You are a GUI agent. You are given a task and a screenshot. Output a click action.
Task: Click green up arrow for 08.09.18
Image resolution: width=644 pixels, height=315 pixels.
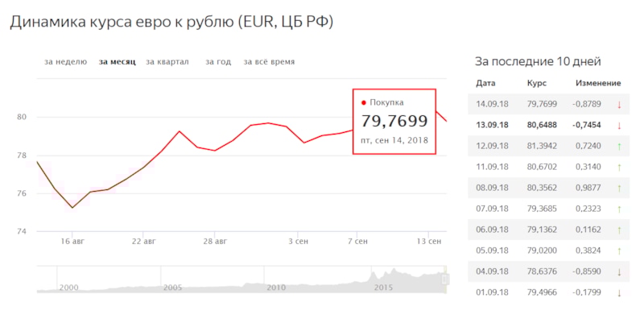tap(619, 188)
